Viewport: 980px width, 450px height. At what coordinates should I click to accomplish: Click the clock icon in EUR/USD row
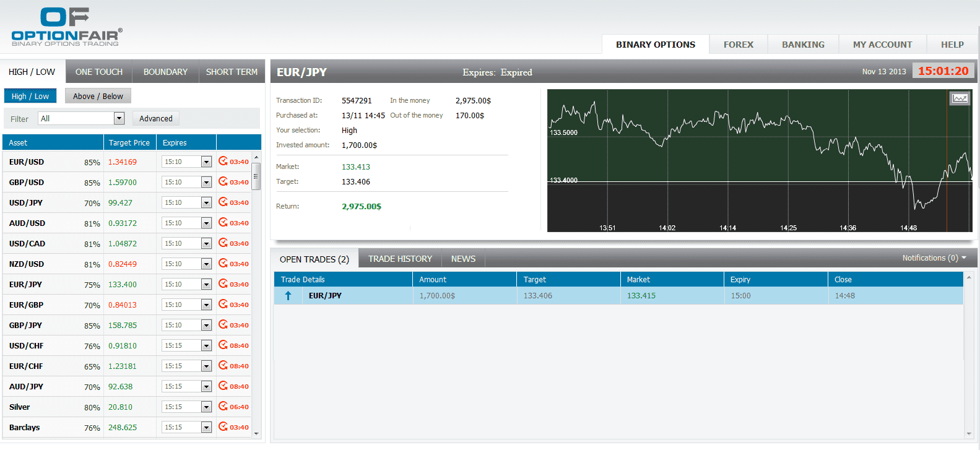tap(223, 162)
